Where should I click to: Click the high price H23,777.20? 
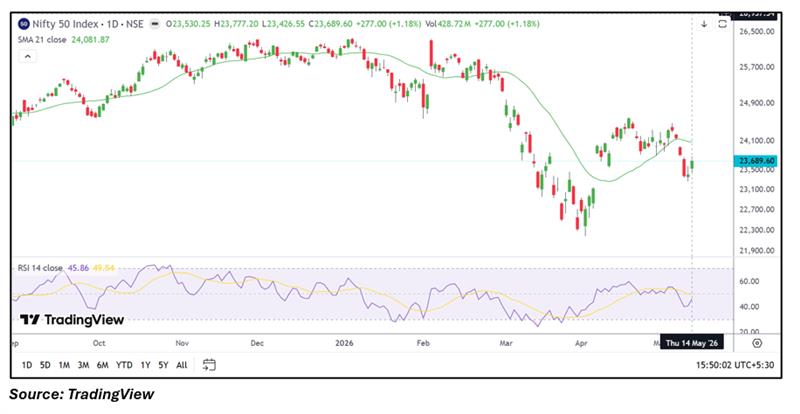[x=236, y=24]
